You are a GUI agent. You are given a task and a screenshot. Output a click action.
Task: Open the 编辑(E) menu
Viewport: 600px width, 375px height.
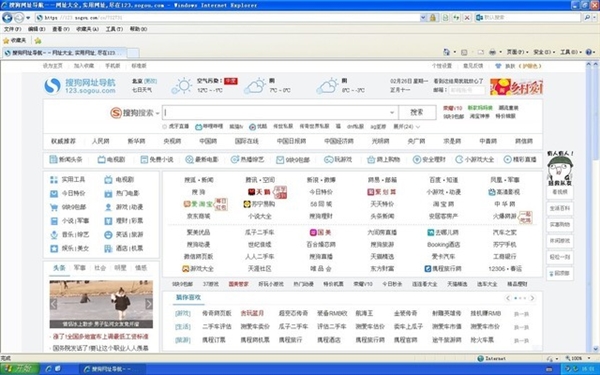coord(36,29)
